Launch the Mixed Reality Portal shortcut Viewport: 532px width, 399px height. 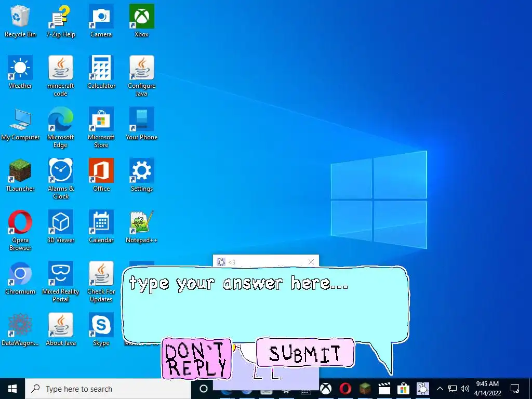click(61, 282)
